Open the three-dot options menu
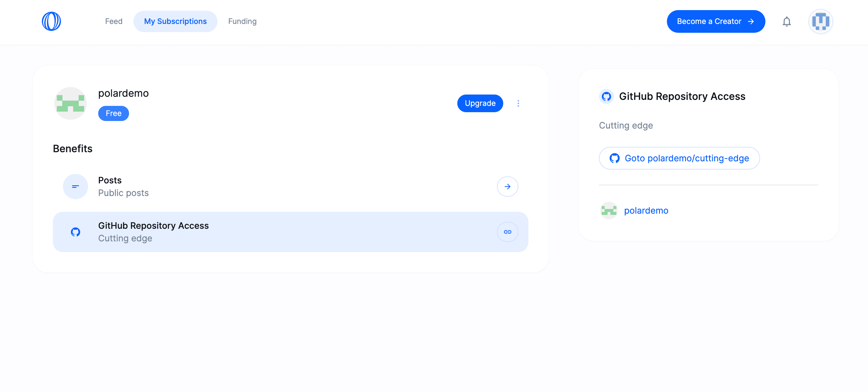The image size is (868, 392). coord(518,103)
